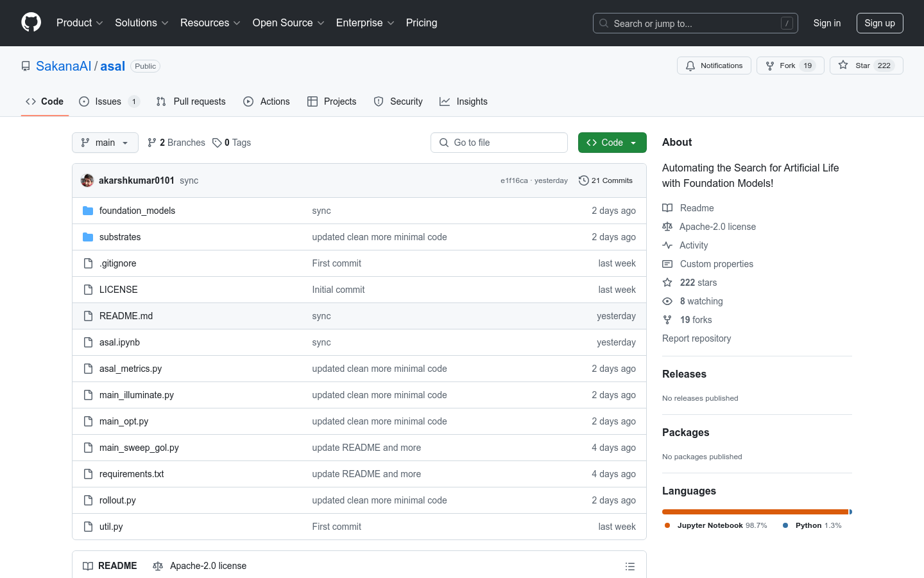View the 2 Branches list
Screen dimensions: 924x578
coord(176,143)
